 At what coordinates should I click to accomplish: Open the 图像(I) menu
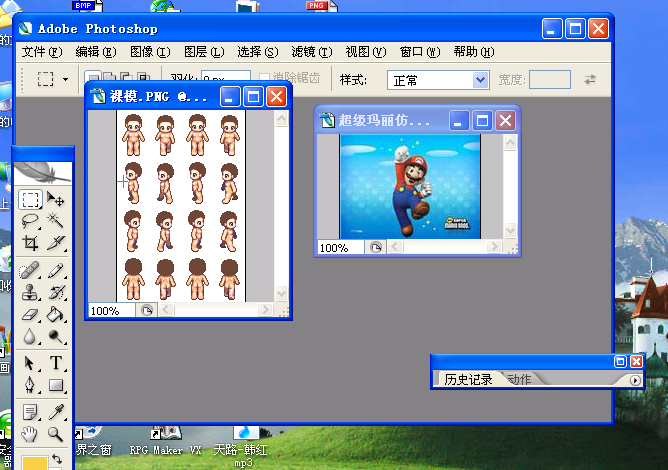click(150, 52)
